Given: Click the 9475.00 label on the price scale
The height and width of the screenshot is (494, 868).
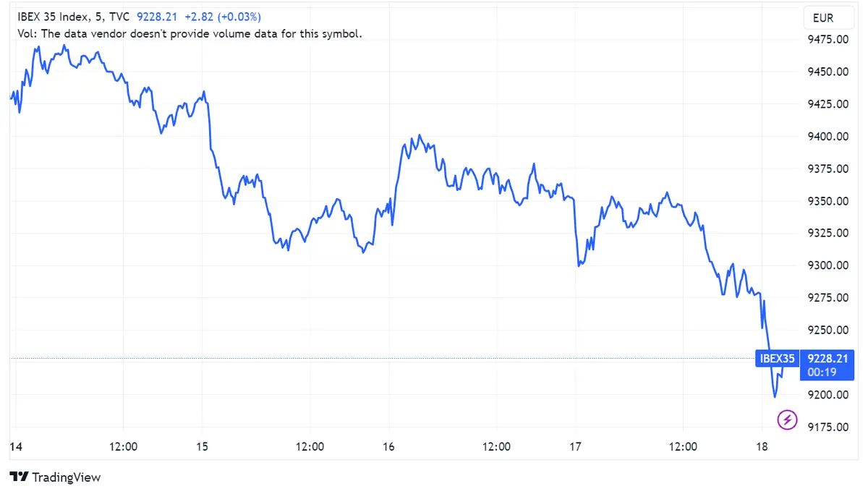Looking at the screenshot, I should click(x=827, y=40).
